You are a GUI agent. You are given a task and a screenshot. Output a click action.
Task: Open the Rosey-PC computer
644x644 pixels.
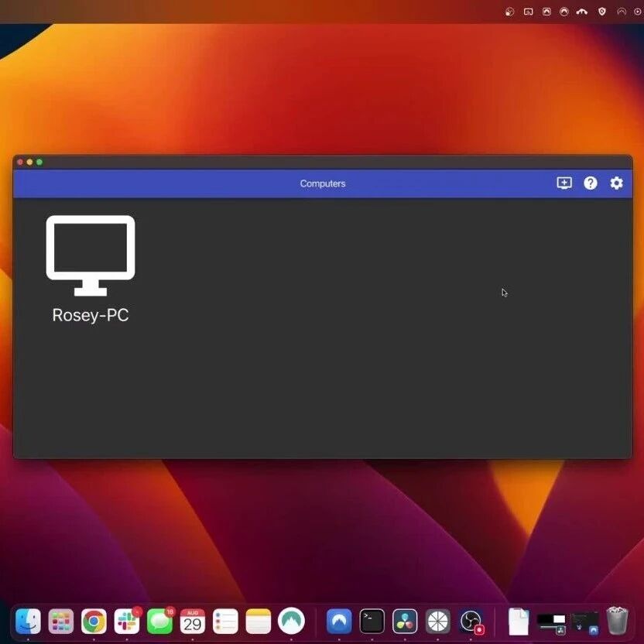coord(91,255)
